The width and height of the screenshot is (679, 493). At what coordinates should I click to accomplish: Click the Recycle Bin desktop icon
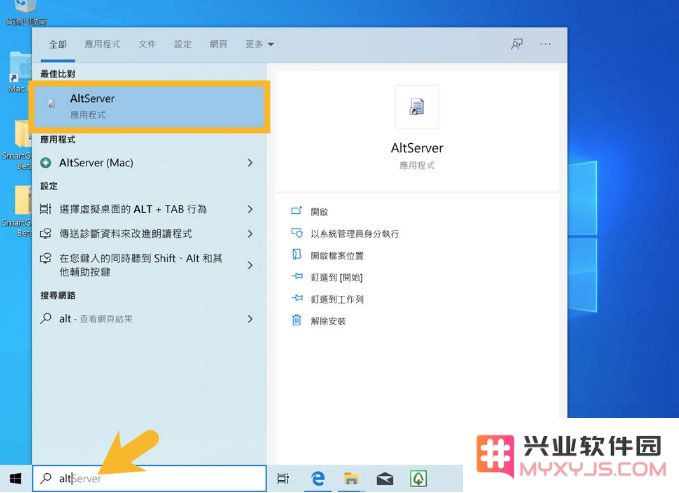tap(26, 12)
